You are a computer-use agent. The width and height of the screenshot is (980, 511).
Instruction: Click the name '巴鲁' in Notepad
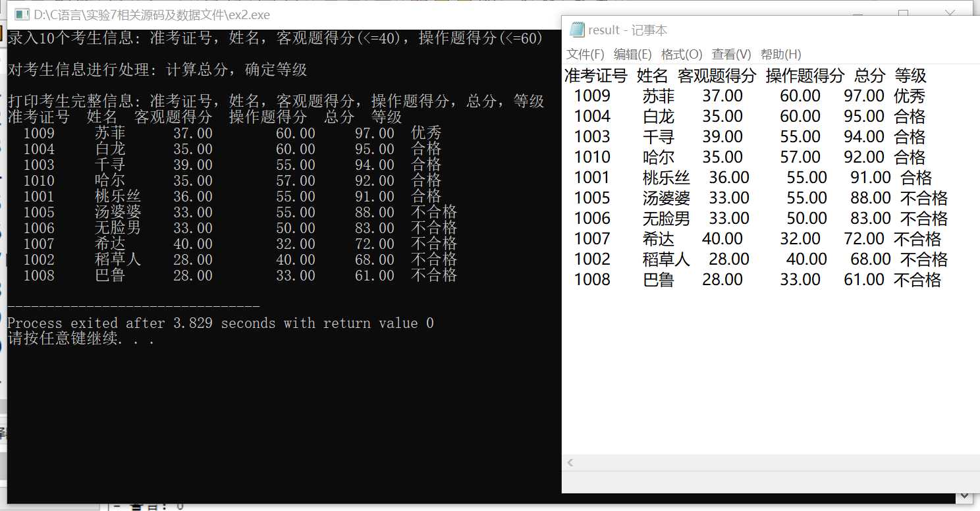[x=659, y=280]
